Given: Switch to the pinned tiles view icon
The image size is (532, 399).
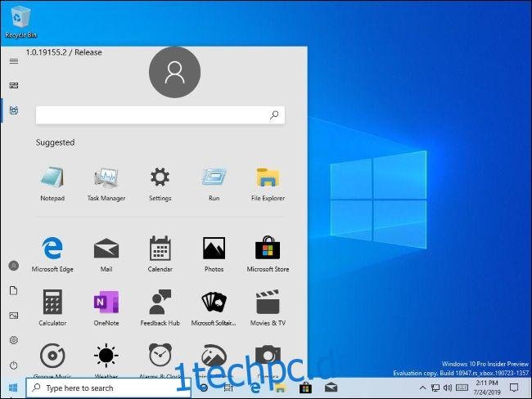Looking at the screenshot, I should pos(14,85).
